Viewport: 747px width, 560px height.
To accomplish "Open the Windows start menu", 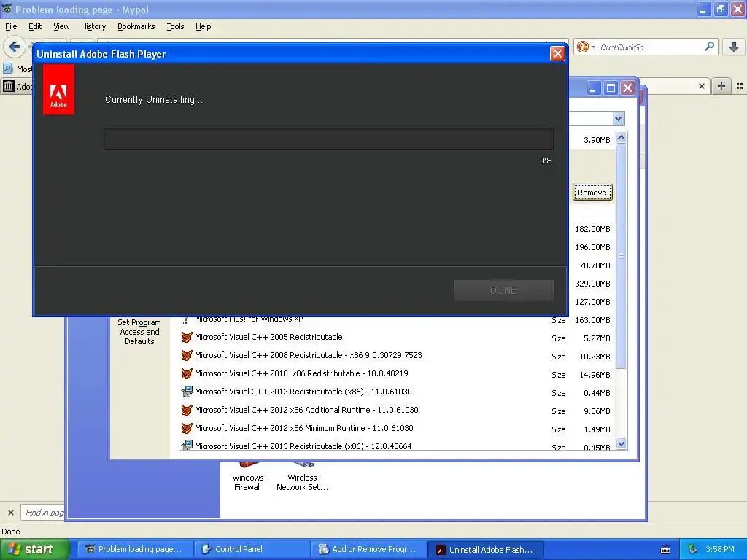I will (x=35, y=549).
